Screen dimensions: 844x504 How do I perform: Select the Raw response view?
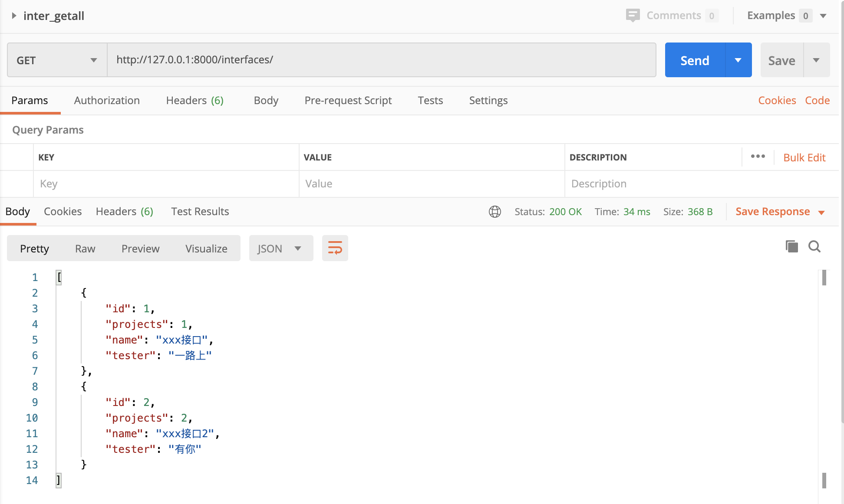(x=85, y=248)
